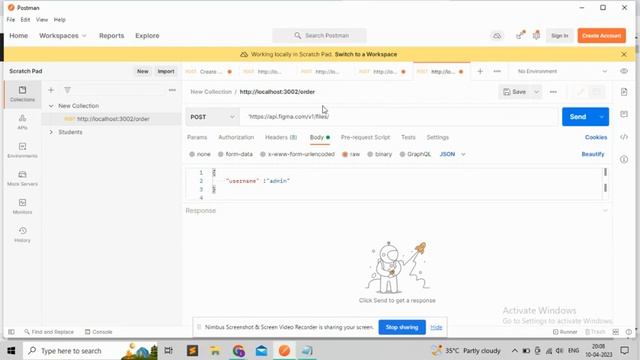Image resolution: width=640 pixels, height=360 pixels.
Task: Open the APIs sidebar panel
Action: click(x=22, y=122)
